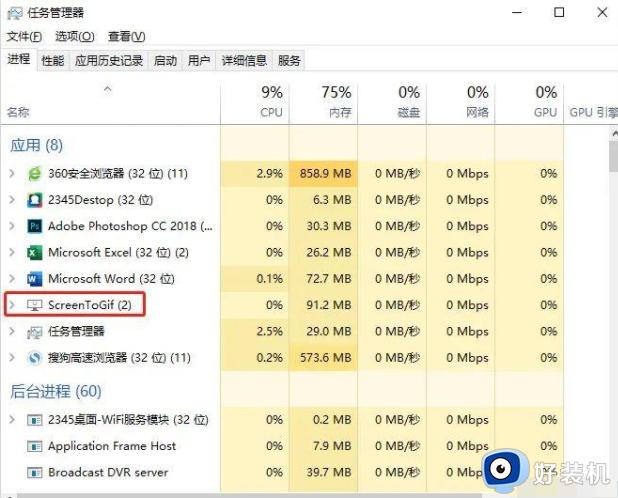Sort by the GPU column header
The height and width of the screenshot is (498, 618).
[x=529, y=103]
